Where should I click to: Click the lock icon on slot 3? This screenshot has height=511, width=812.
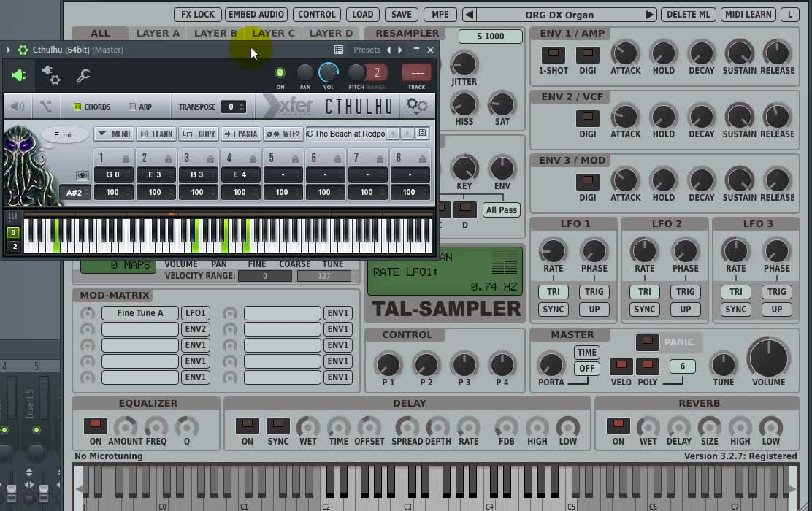click(211, 158)
